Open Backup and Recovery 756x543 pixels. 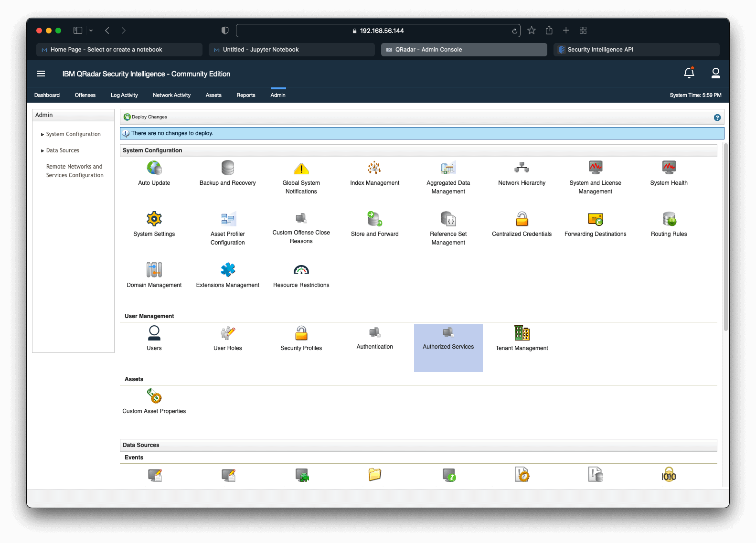coord(227,168)
